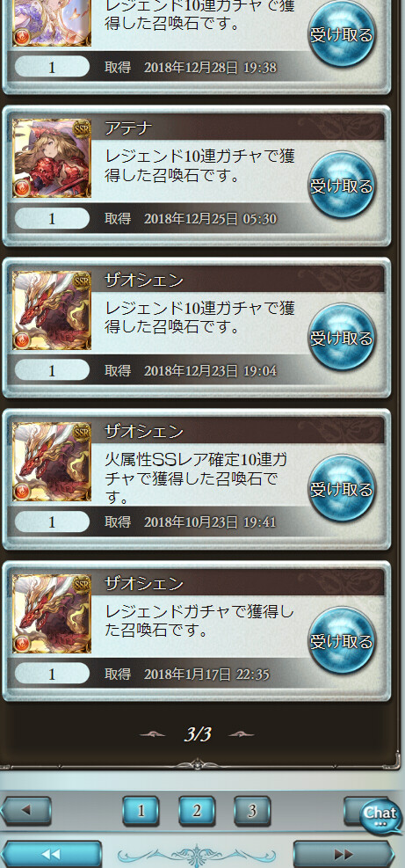Claim the Zaoshen stone from October 23

tap(342, 489)
